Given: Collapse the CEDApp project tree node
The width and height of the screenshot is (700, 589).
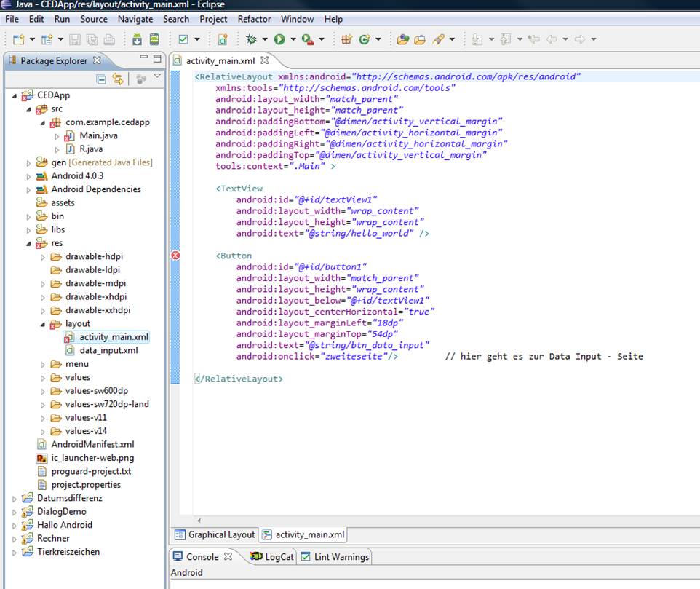Looking at the screenshot, I should (15, 95).
